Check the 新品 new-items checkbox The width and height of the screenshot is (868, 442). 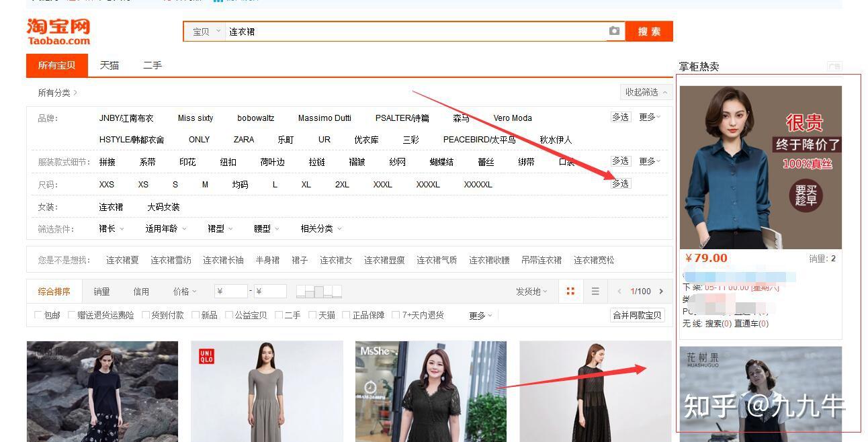193,314
